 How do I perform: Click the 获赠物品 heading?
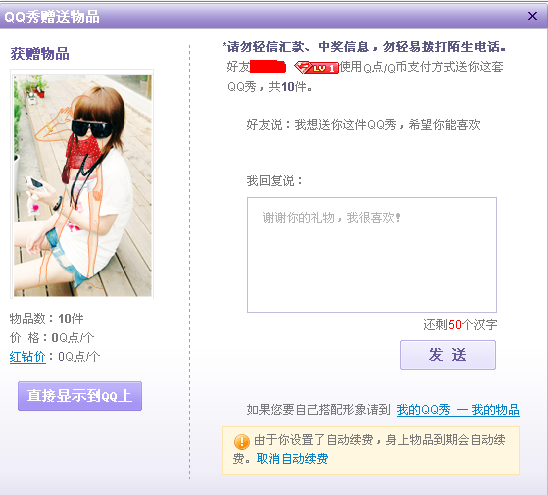click(x=40, y=54)
